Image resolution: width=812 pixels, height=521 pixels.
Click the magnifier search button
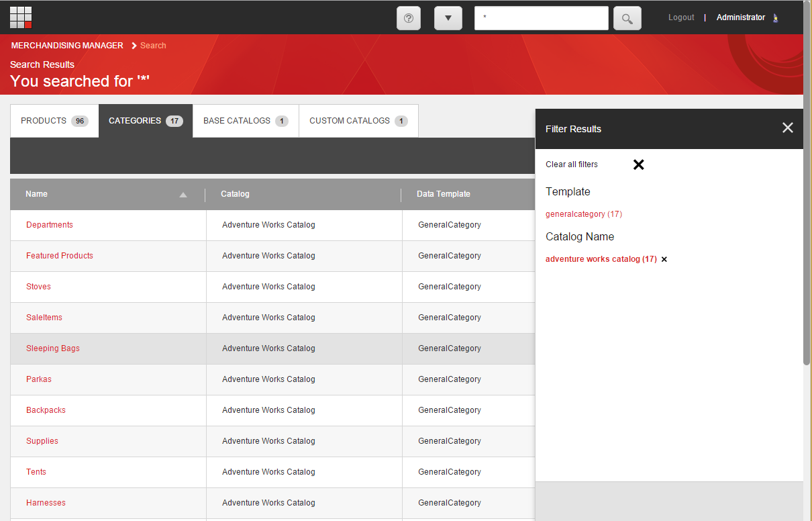pos(627,19)
